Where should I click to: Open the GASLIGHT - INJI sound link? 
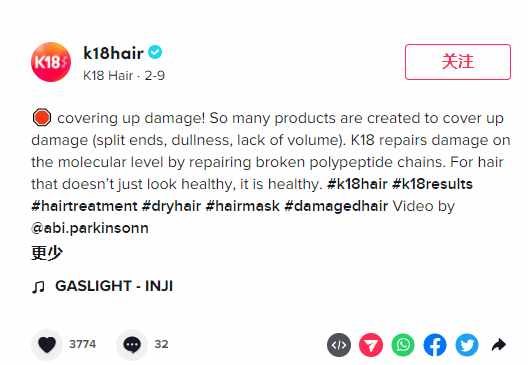click(103, 286)
